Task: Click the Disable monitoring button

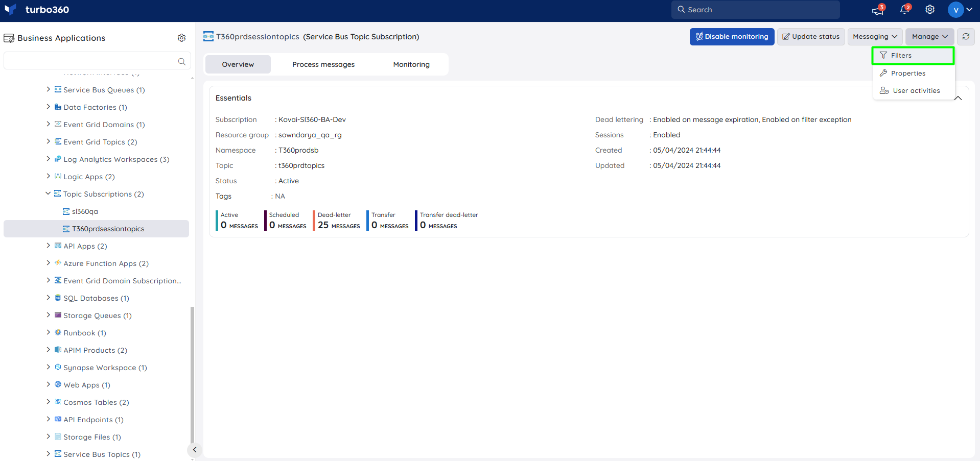Action: pyautogui.click(x=732, y=36)
